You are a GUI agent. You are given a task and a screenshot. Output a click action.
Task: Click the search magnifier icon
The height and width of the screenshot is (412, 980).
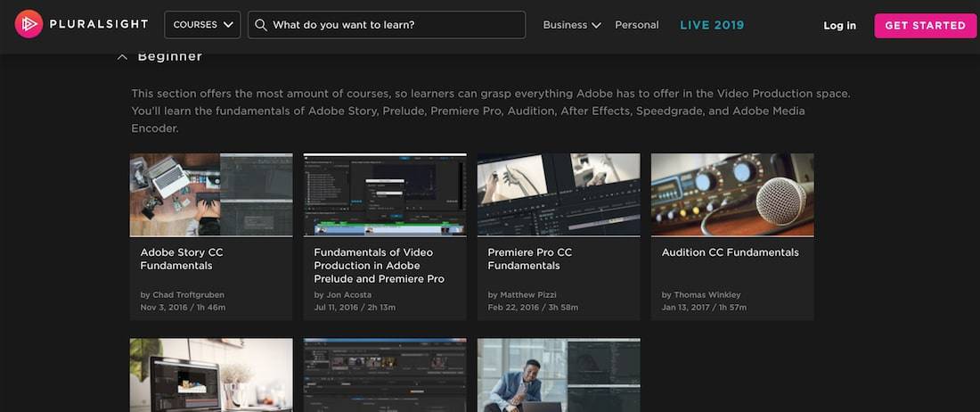(x=261, y=25)
